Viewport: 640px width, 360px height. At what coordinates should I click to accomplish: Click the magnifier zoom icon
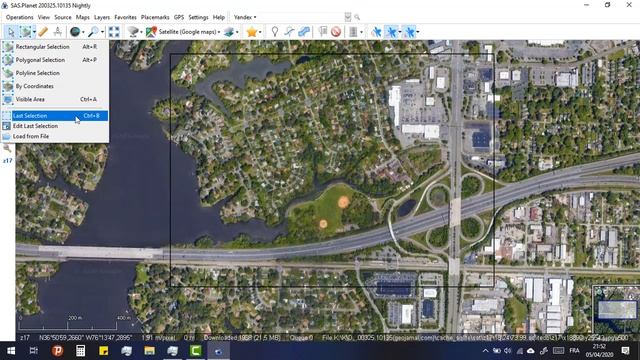click(x=94, y=31)
